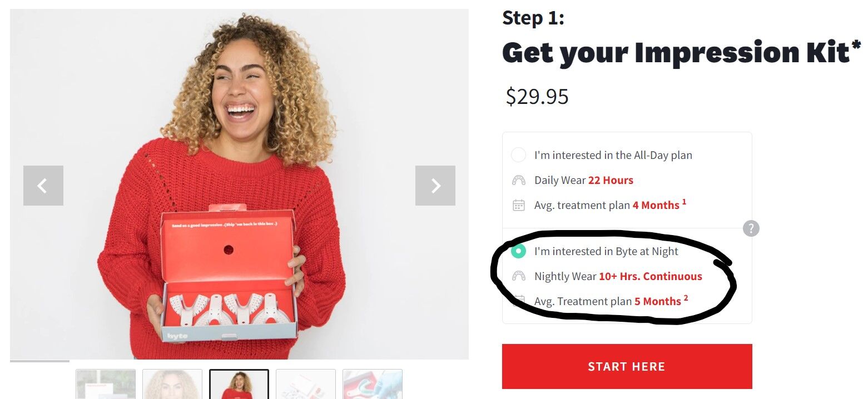Select the All-Day plan radio button

coord(518,155)
